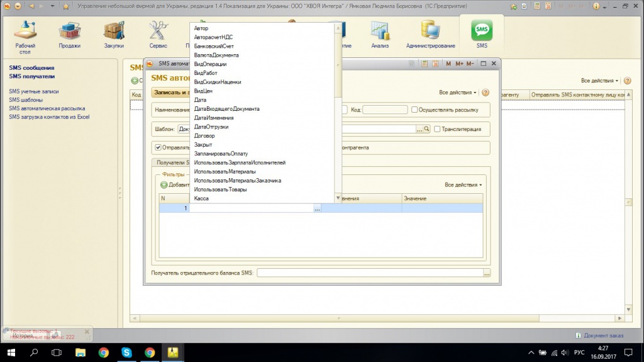The width and height of the screenshot is (644, 362).
Task: Click the green create icon in background list
Action: (x=135, y=81)
